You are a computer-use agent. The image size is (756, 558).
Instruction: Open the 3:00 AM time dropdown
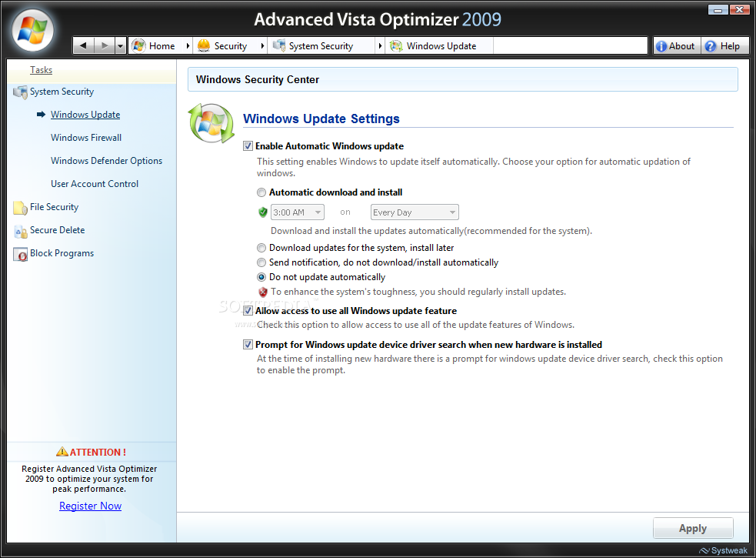coord(298,212)
